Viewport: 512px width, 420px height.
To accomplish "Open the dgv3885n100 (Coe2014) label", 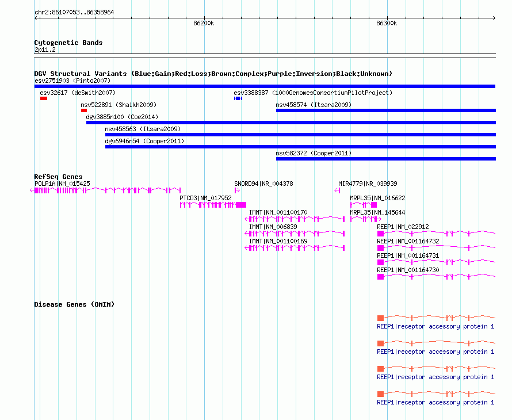I will pos(122,117).
